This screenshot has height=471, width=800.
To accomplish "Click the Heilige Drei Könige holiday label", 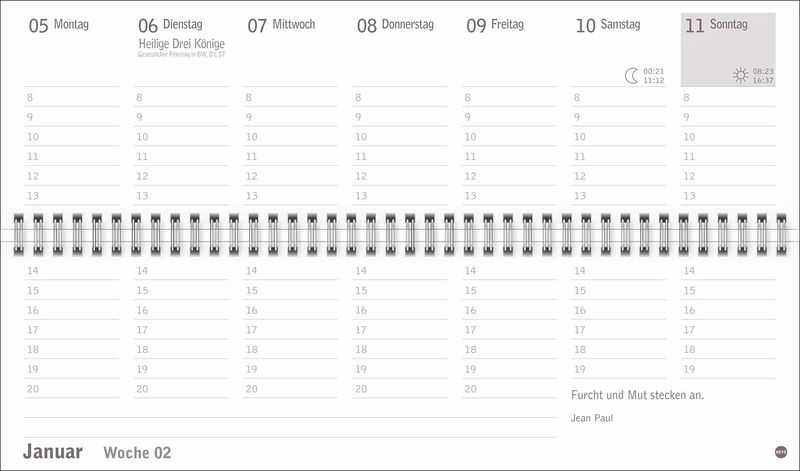I will tap(181, 44).
